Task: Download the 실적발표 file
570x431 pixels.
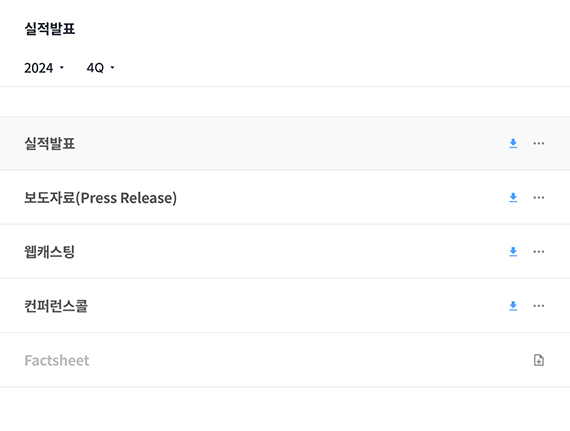Action: point(513,144)
